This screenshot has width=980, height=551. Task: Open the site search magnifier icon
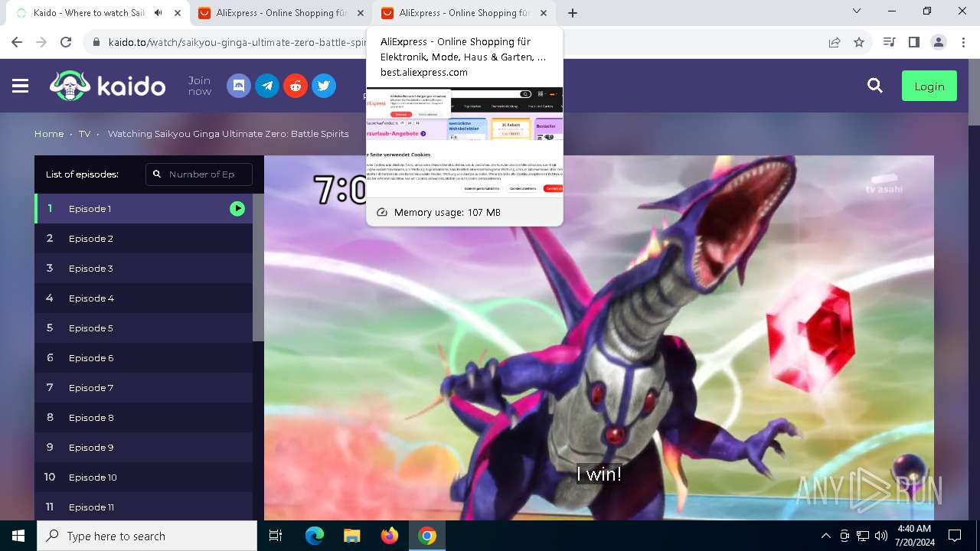pyautogui.click(x=875, y=86)
